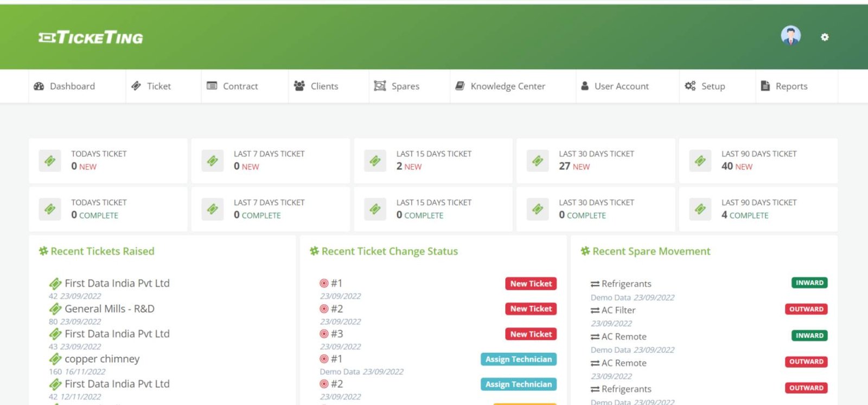Viewport: 868px width, 405px height.
Task: Click the Ticketing logo
Action: point(91,37)
